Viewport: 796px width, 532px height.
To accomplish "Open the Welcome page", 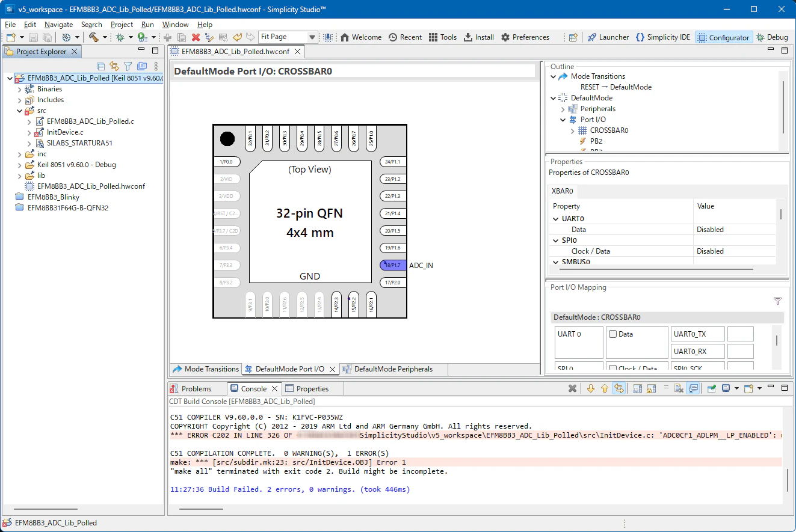I will coord(361,37).
